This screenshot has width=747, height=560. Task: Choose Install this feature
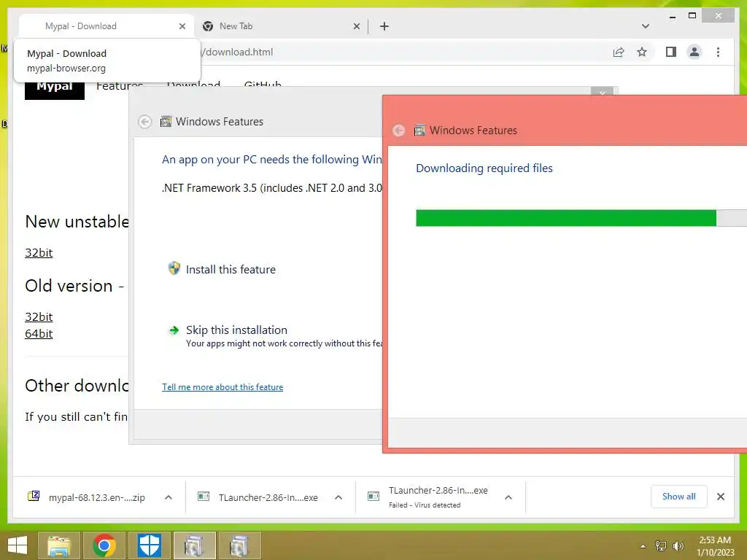click(x=222, y=269)
